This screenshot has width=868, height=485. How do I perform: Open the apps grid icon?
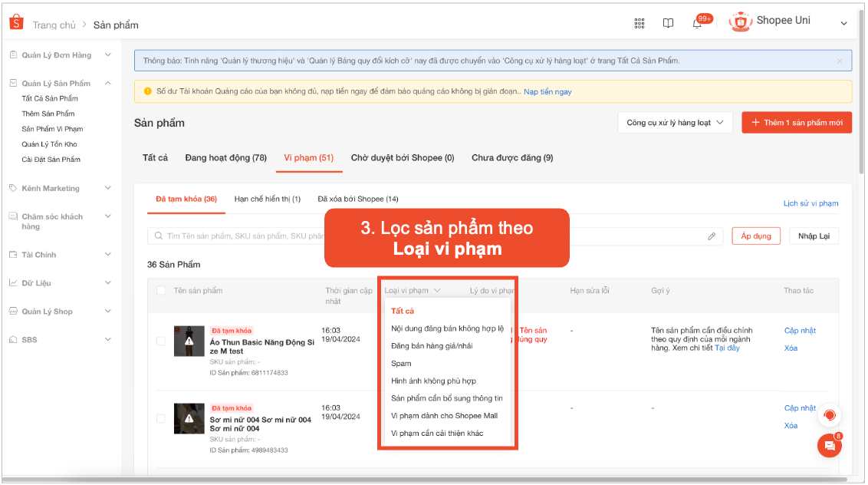pyautogui.click(x=639, y=23)
